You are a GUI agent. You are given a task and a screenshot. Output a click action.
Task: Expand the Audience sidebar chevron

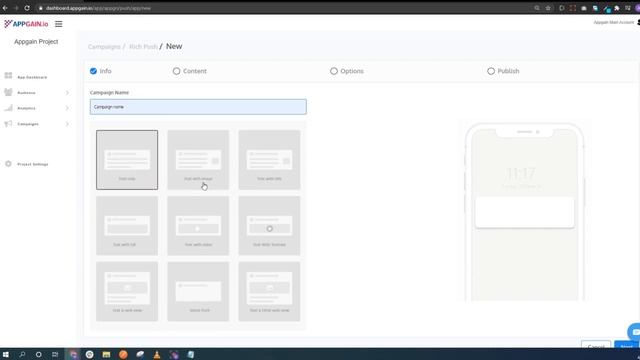[67, 93]
